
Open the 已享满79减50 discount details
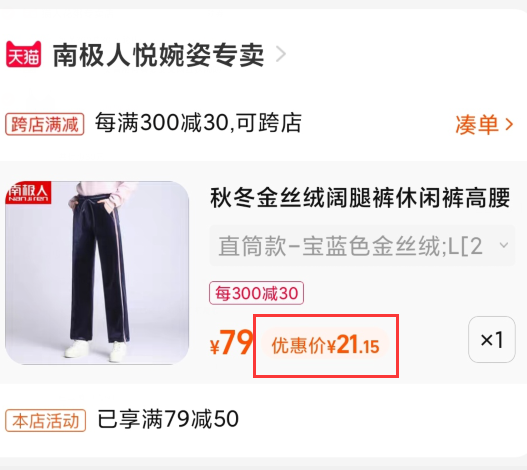[168, 419]
